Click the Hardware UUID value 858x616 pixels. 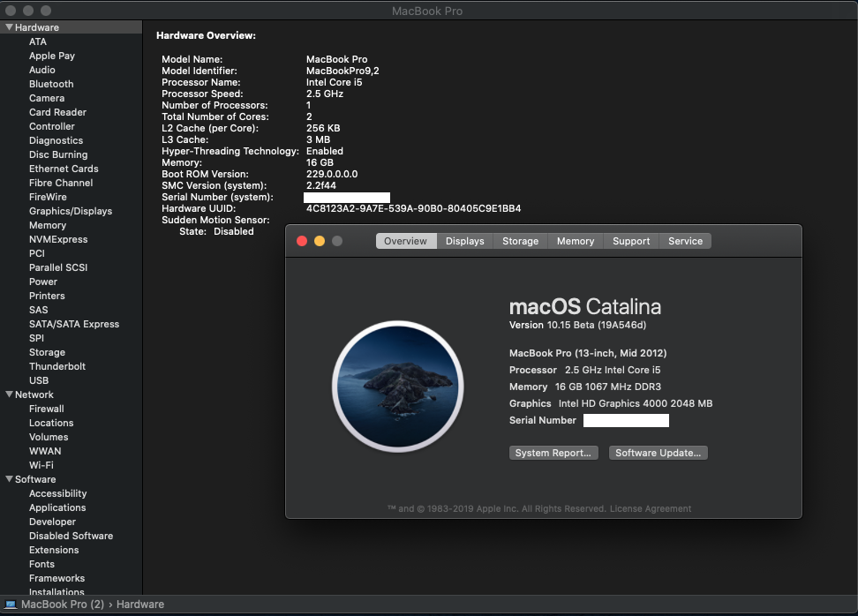click(414, 208)
